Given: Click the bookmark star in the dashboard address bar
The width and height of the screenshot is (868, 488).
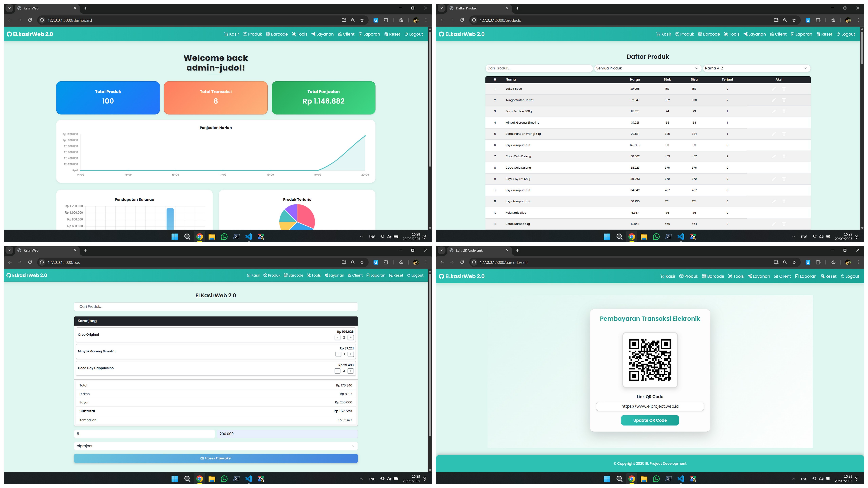Looking at the screenshot, I should pos(362,20).
